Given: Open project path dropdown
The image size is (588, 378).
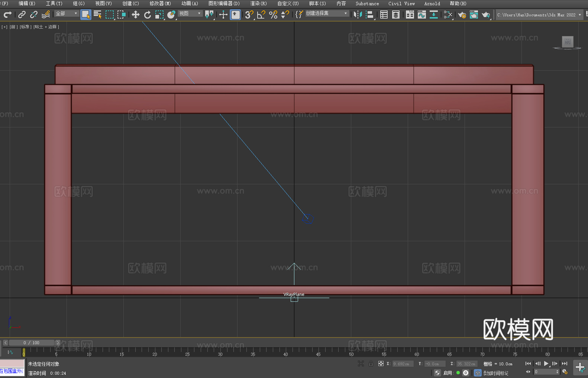Looking at the screenshot, I should pyautogui.click(x=539, y=15).
